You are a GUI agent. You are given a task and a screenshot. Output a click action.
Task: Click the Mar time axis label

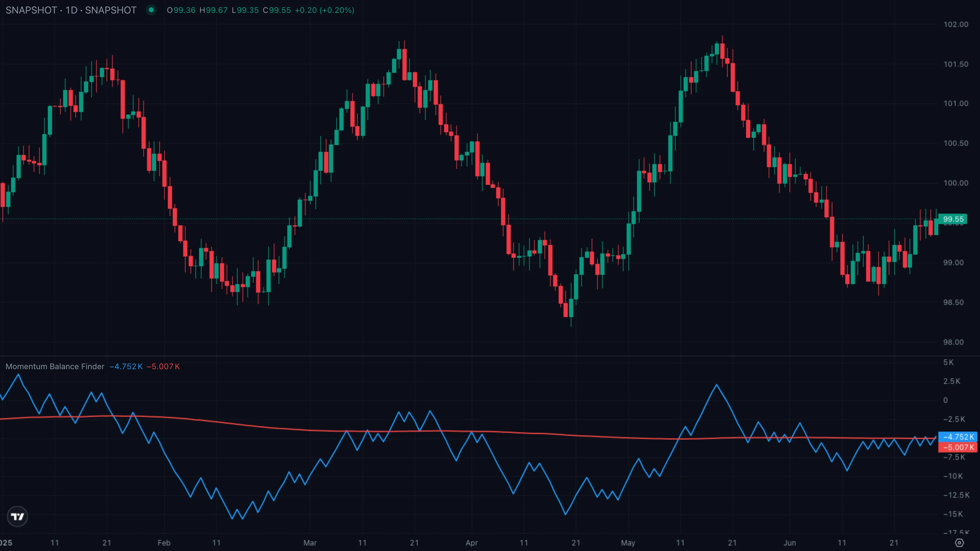tap(310, 543)
